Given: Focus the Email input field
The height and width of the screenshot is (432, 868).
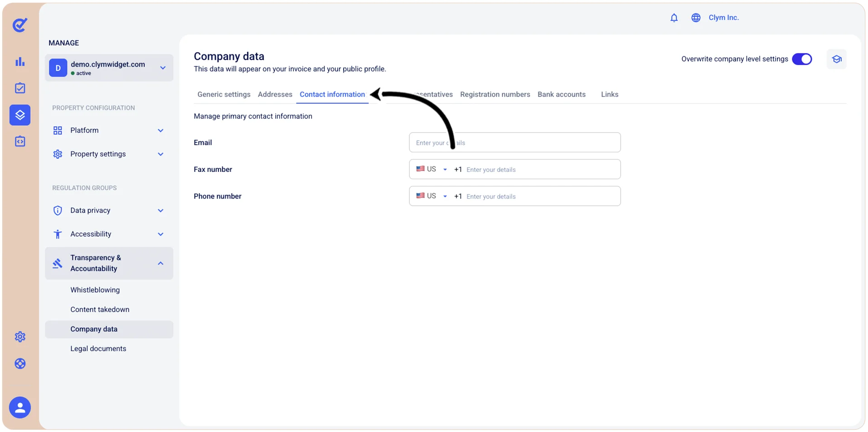Looking at the screenshot, I should [x=515, y=142].
